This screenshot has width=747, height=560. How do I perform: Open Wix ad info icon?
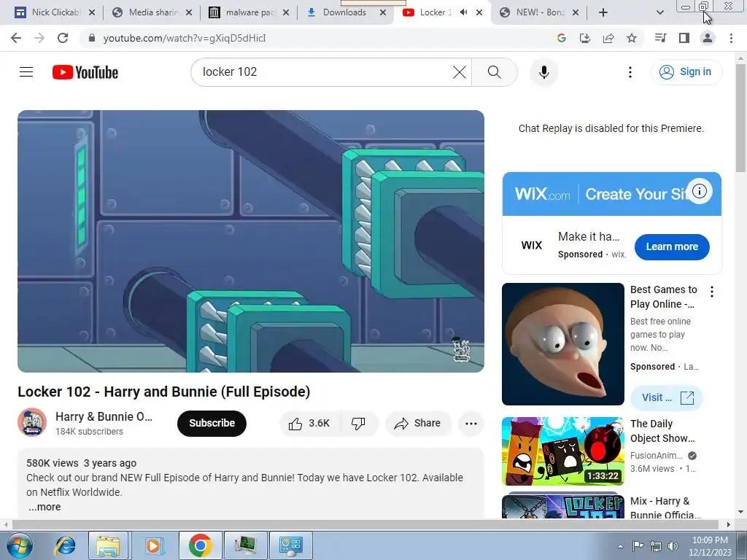point(699,192)
